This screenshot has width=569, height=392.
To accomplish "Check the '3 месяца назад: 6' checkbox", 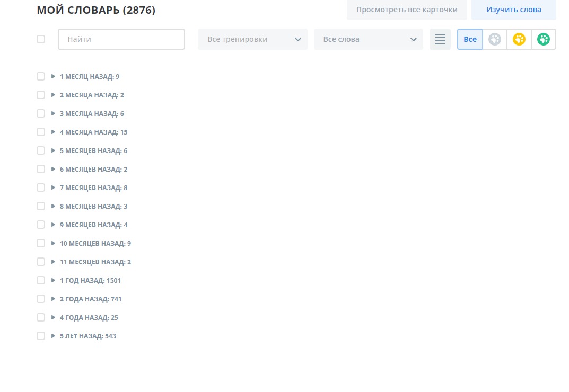I will pyautogui.click(x=41, y=113).
